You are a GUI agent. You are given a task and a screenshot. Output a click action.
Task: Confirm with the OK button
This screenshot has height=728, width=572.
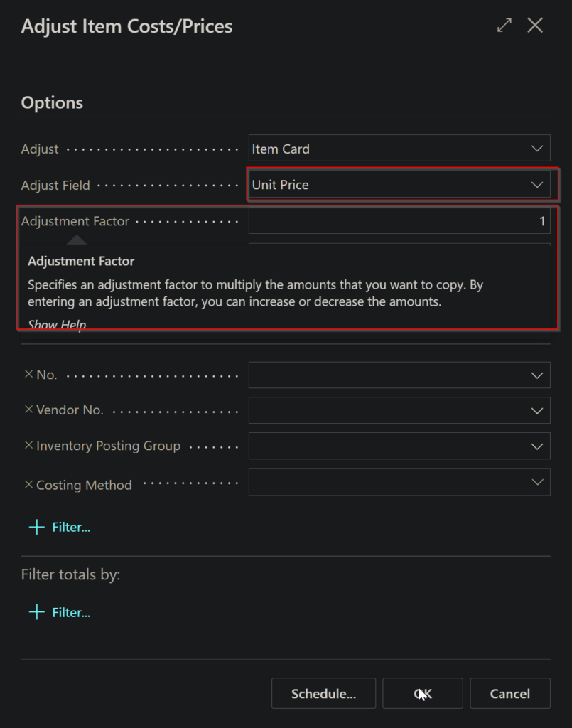tap(423, 693)
